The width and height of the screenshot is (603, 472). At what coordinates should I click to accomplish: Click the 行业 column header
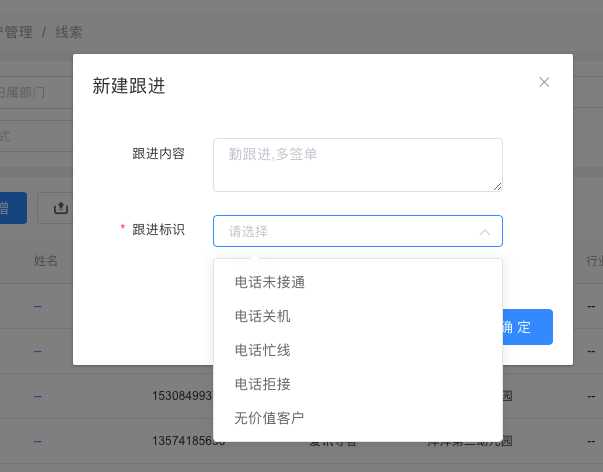[593, 261]
